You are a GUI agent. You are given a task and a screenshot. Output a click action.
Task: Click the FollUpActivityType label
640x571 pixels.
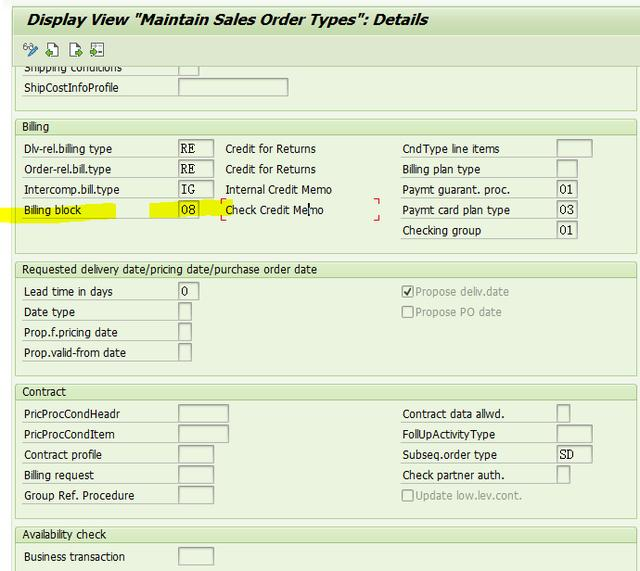[449, 434]
